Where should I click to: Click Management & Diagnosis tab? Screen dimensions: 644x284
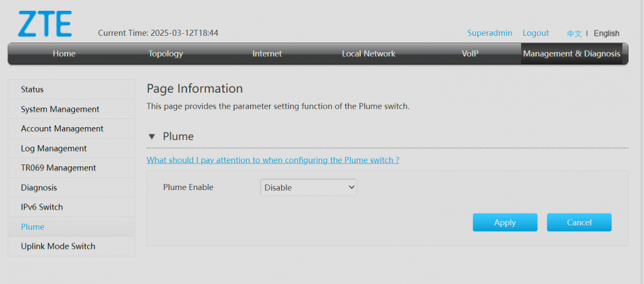pos(572,53)
